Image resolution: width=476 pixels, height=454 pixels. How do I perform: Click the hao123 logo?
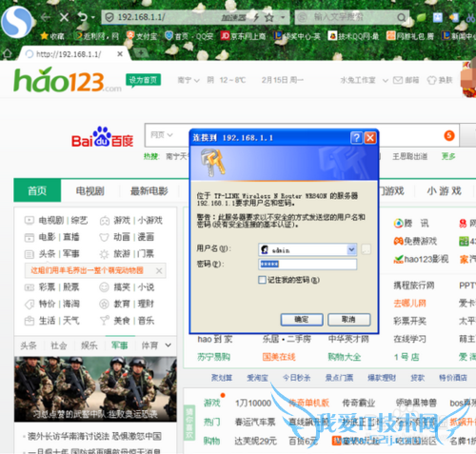pos(68,80)
